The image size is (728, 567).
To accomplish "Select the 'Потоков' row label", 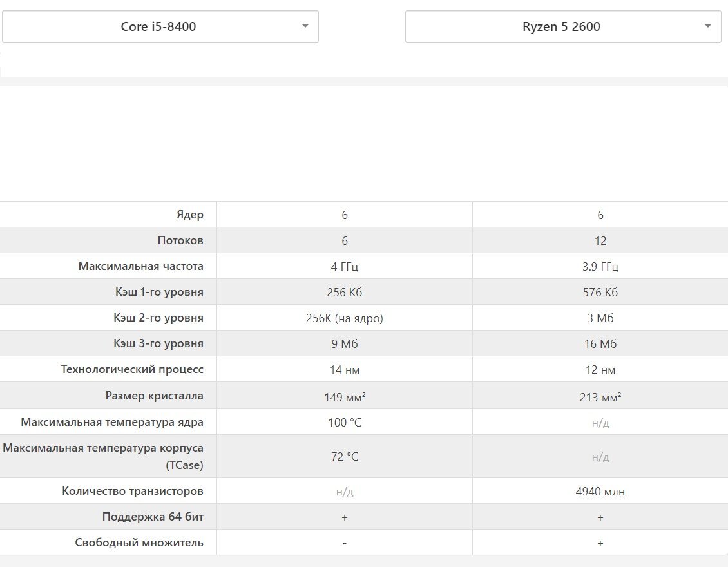I will tap(180, 240).
